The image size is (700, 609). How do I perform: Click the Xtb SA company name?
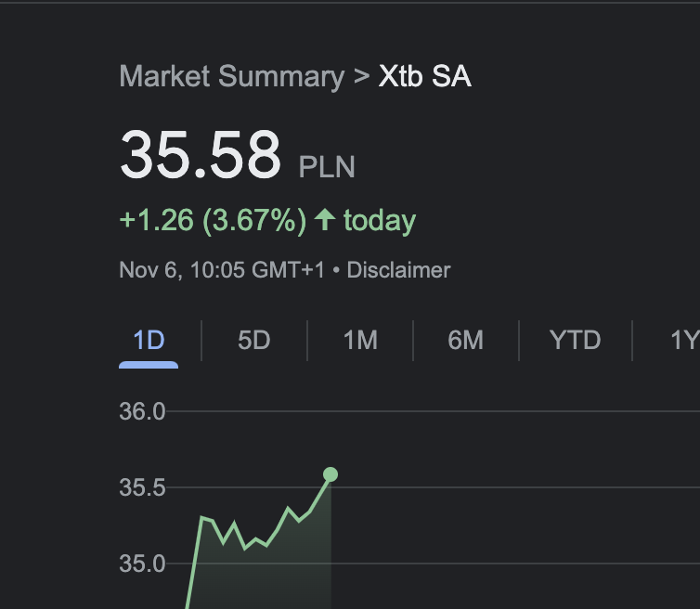424,76
